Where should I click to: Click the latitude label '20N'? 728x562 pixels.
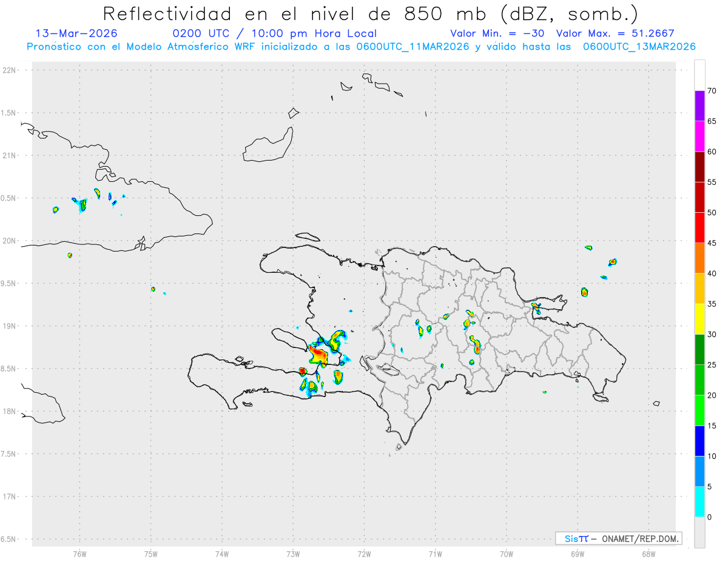10,241
